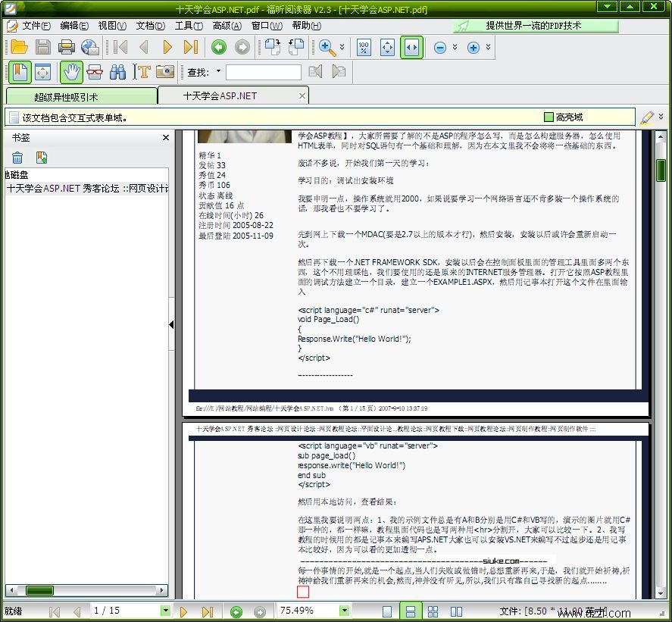Open the 文档(D) menu

pos(151,26)
